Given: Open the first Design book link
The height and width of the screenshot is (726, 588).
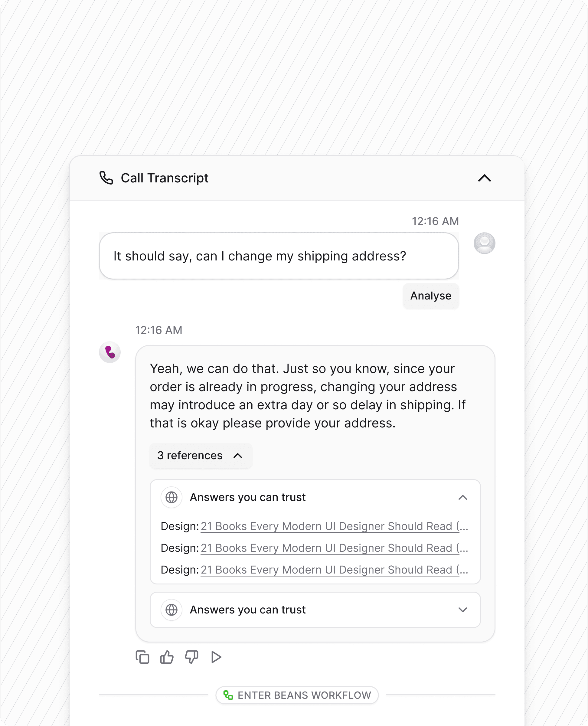Looking at the screenshot, I should (x=334, y=526).
